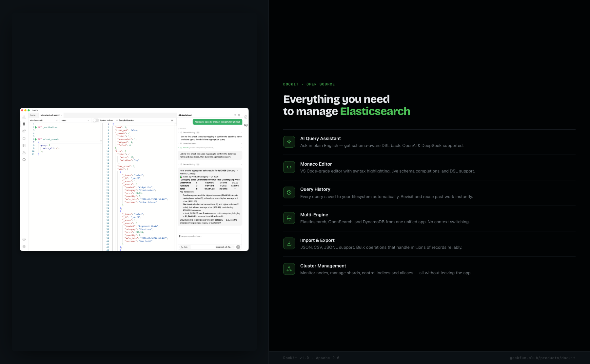The width and height of the screenshot is (590, 364).
Task: Click the geekfun.club/products/dockit link
Action: 542,358
